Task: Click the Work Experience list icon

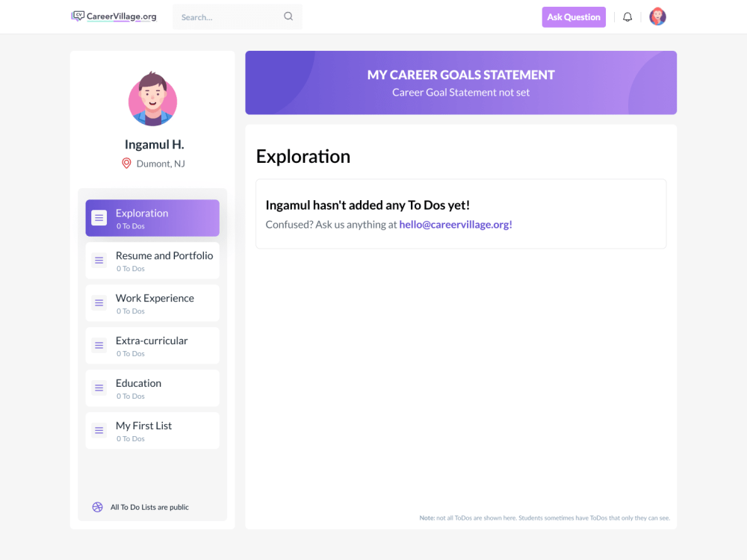Action: tap(99, 303)
